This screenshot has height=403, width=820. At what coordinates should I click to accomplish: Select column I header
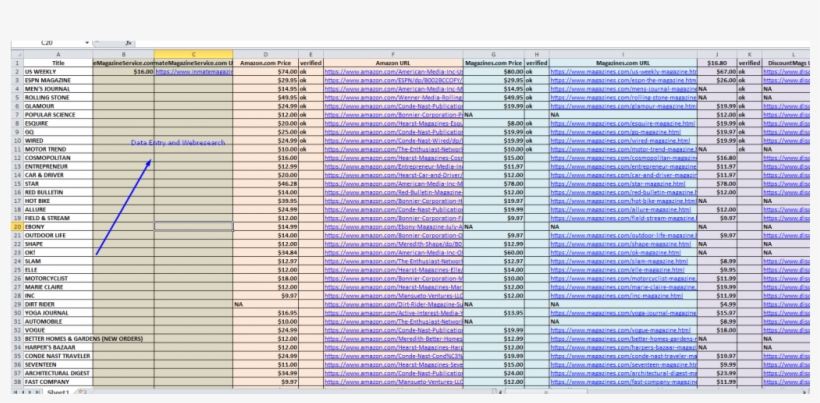(623, 54)
